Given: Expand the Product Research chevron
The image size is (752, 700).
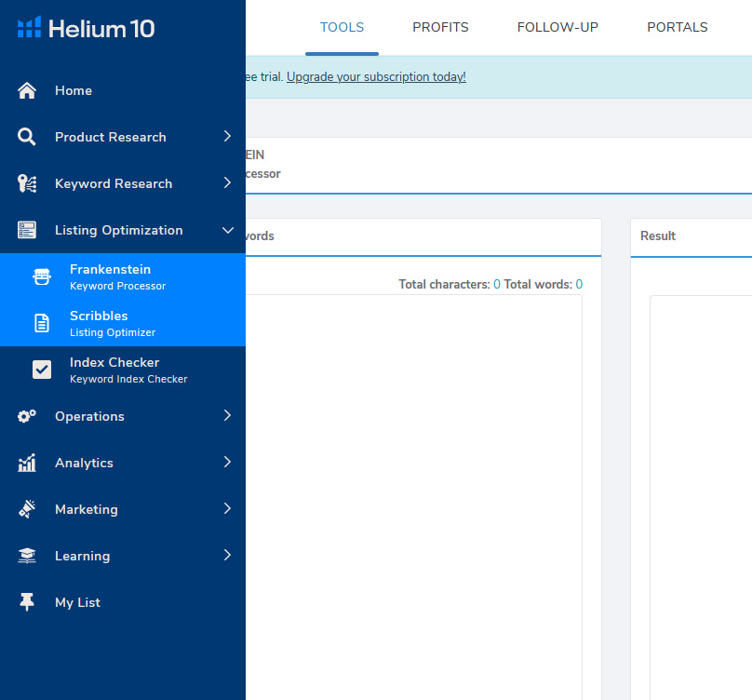Looking at the screenshot, I should pyautogui.click(x=227, y=137).
